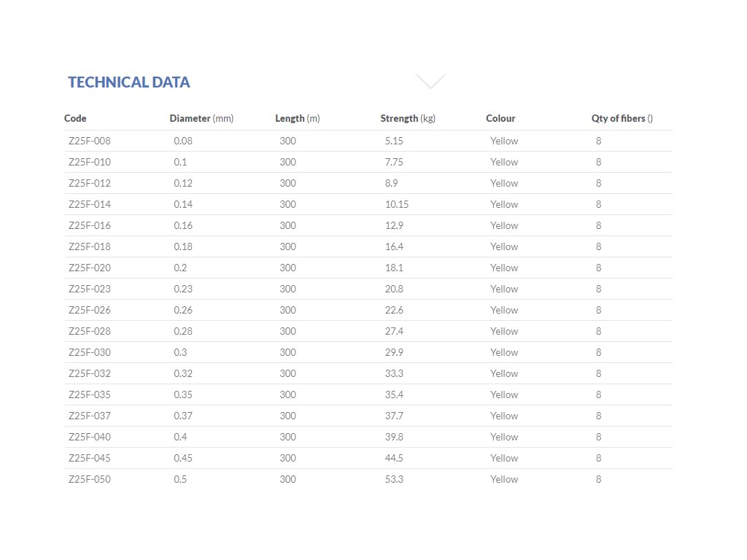Viewport: 747px width, 560px height.
Task: Click diameter value 0.23
Action: point(183,289)
